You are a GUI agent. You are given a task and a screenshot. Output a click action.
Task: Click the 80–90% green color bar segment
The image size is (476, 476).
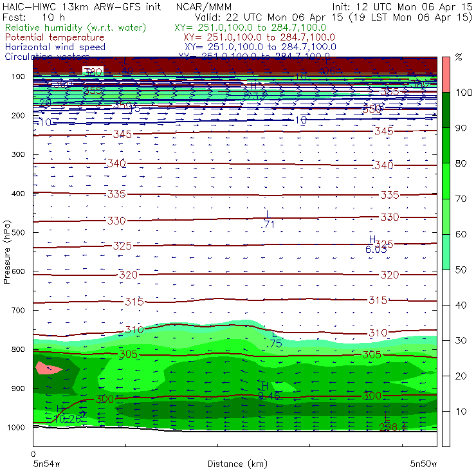point(446,145)
